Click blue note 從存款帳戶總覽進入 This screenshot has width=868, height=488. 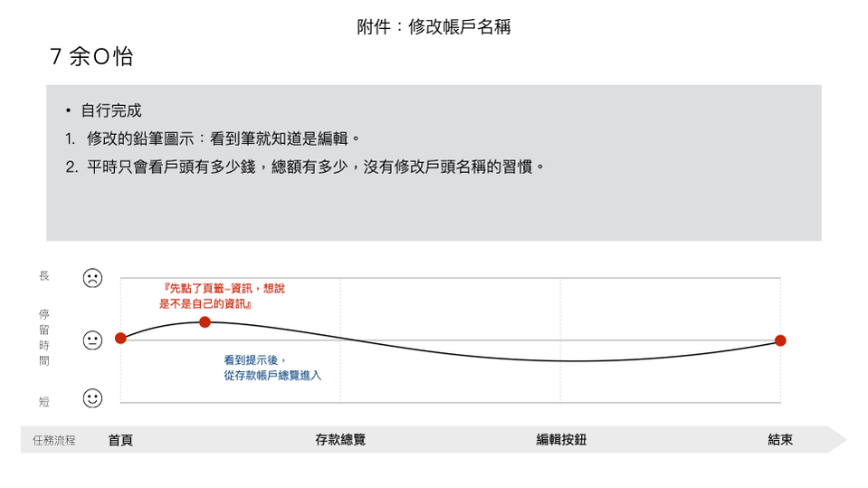[x=272, y=376]
